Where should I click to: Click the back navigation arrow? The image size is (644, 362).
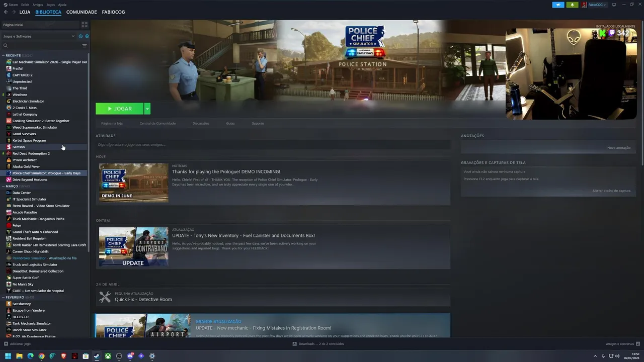(x=6, y=12)
